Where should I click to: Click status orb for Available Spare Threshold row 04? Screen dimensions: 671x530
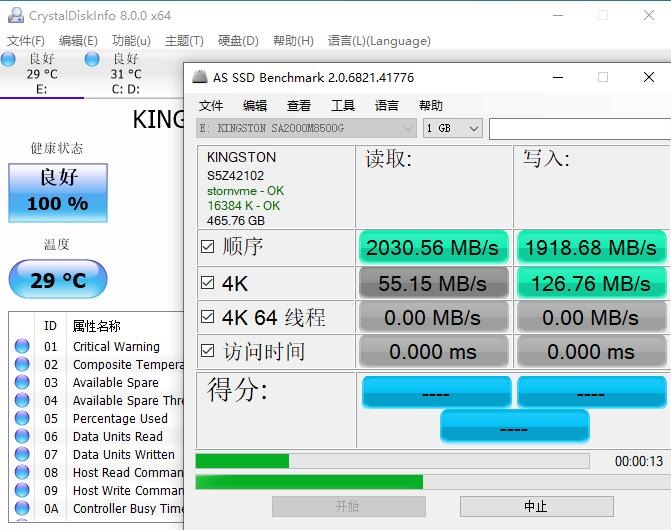22,400
